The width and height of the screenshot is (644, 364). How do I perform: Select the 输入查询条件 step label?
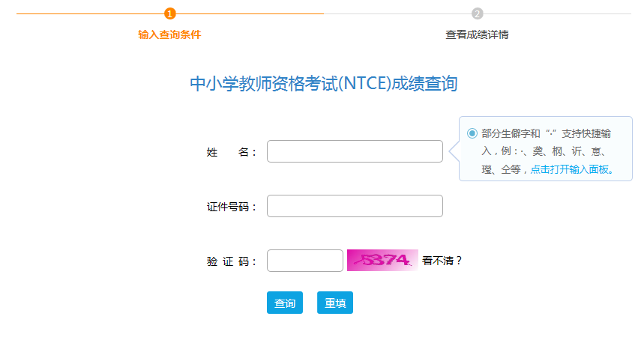pos(169,34)
